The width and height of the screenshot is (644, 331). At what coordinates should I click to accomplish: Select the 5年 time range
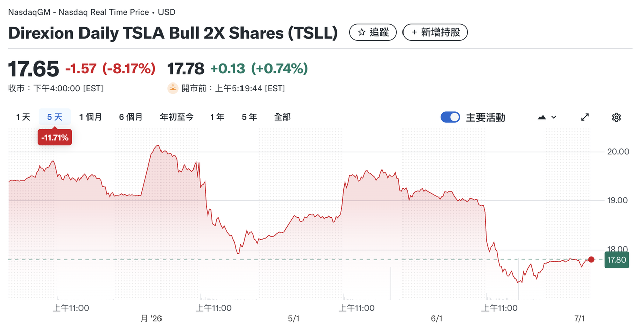[x=249, y=116]
